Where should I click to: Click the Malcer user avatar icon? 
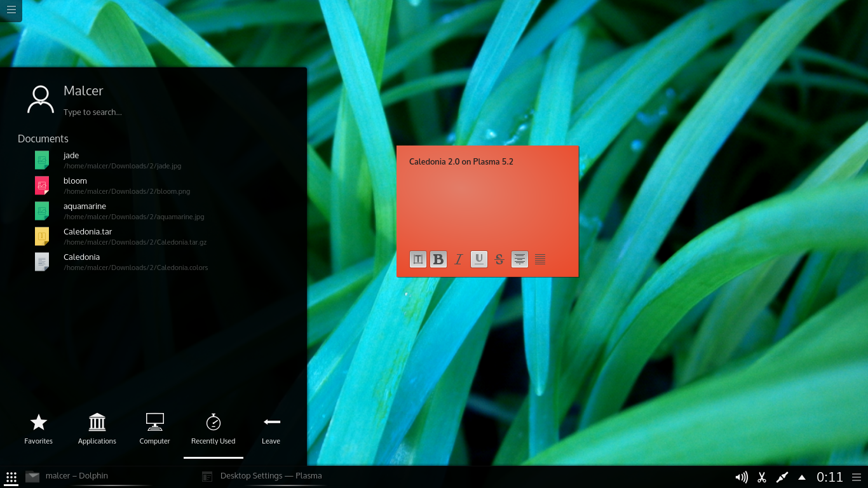tap(41, 100)
